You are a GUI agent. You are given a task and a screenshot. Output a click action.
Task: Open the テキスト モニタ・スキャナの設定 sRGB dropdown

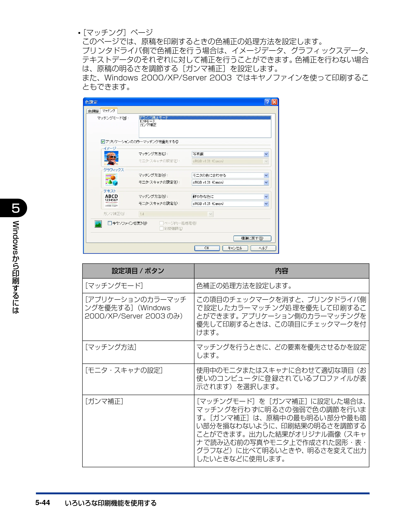click(230, 203)
